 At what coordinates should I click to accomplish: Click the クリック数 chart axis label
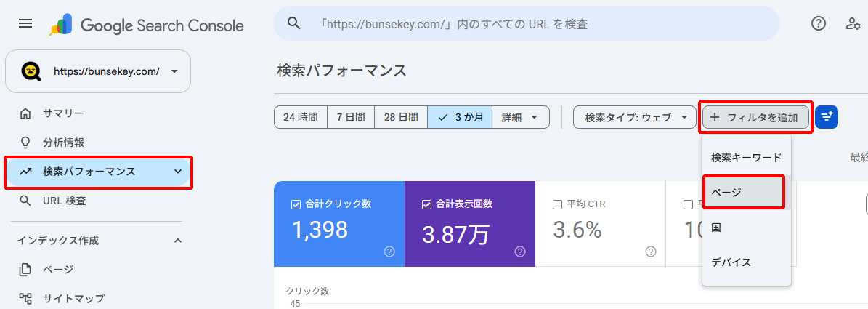(x=307, y=292)
